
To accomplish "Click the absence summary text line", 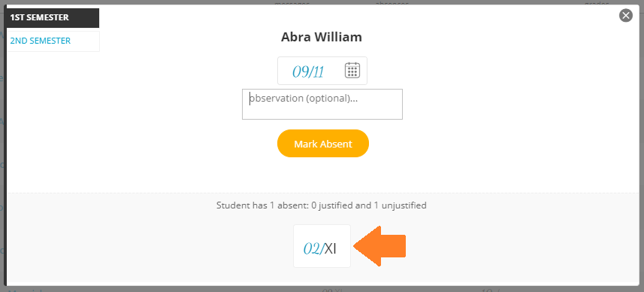I will coord(321,205).
